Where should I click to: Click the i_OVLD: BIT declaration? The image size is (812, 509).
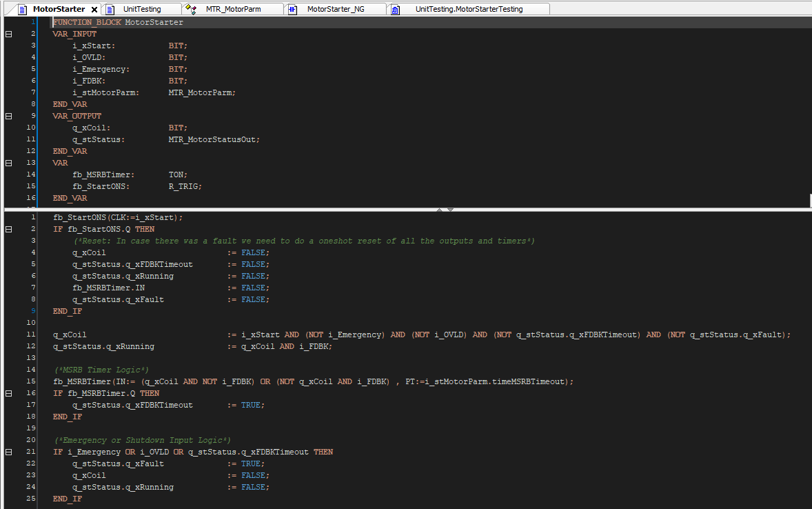[130, 57]
